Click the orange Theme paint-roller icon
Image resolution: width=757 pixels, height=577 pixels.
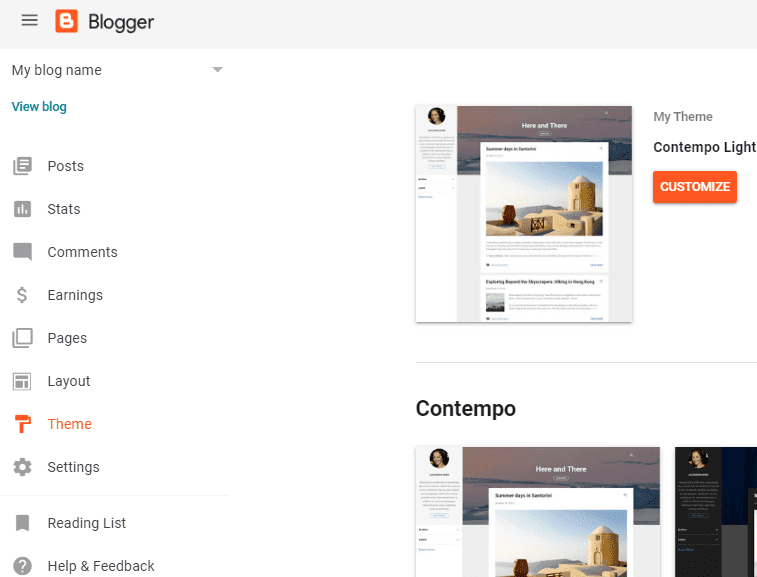click(22, 423)
